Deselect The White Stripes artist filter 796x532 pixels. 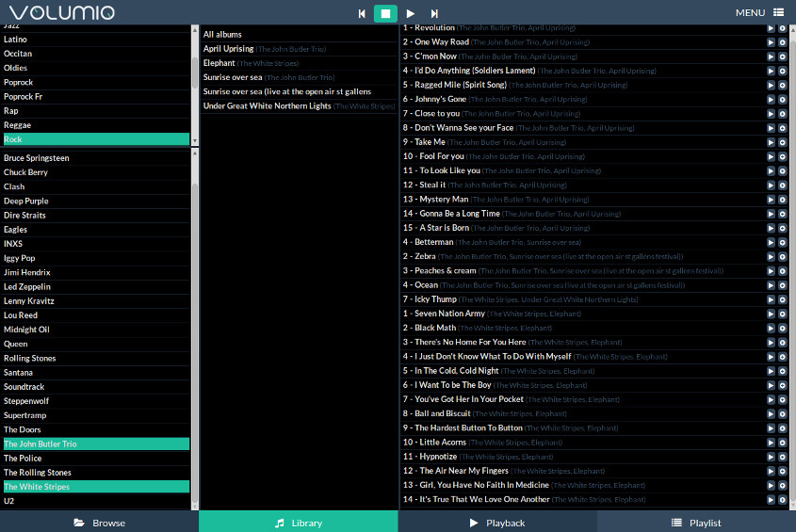pos(94,487)
